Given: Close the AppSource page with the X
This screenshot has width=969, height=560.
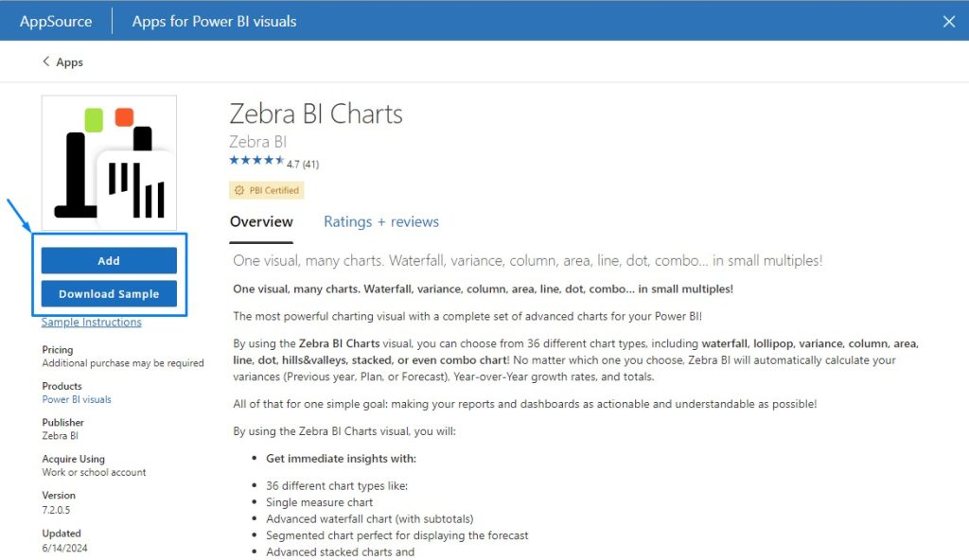Looking at the screenshot, I should [x=949, y=20].
